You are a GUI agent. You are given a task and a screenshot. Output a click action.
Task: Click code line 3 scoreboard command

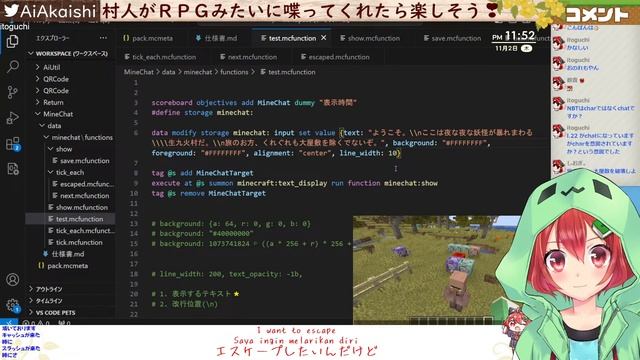click(x=254, y=102)
